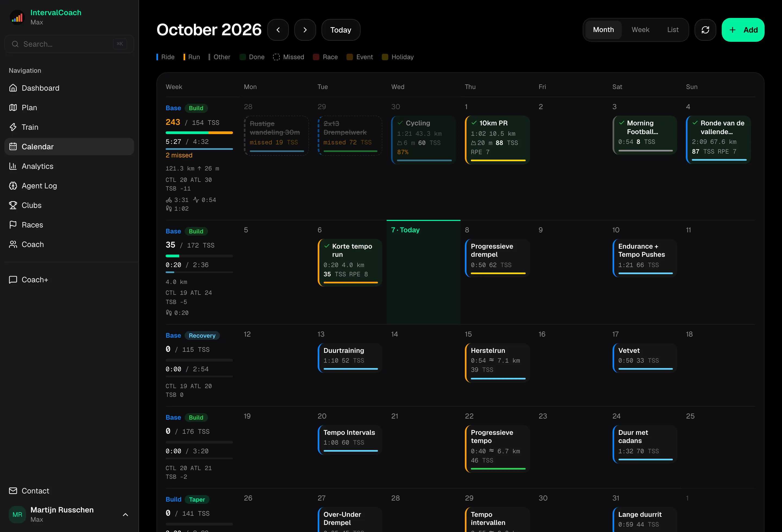The width and height of the screenshot is (782, 532).
Task: Click the Recovery phase badge
Action: 202,335
